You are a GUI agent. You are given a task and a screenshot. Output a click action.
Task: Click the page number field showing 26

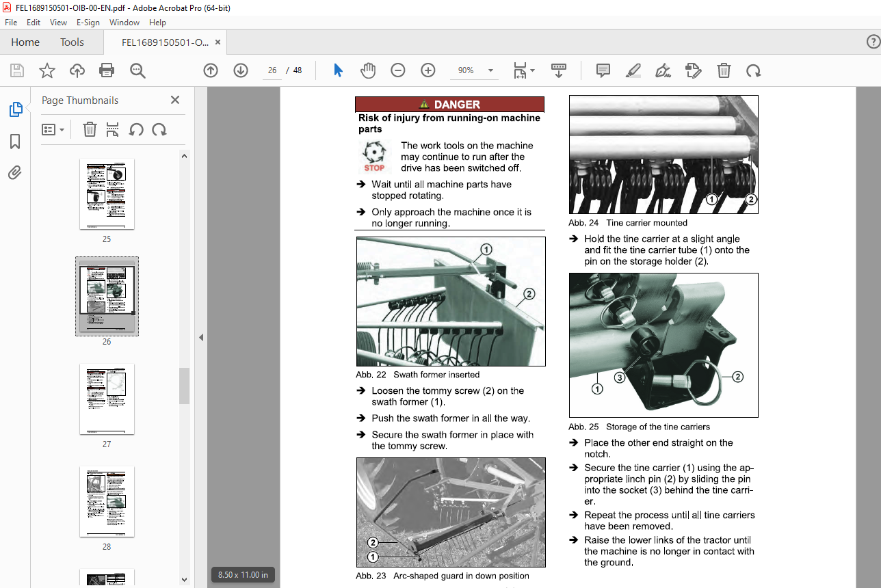coord(272,70)
